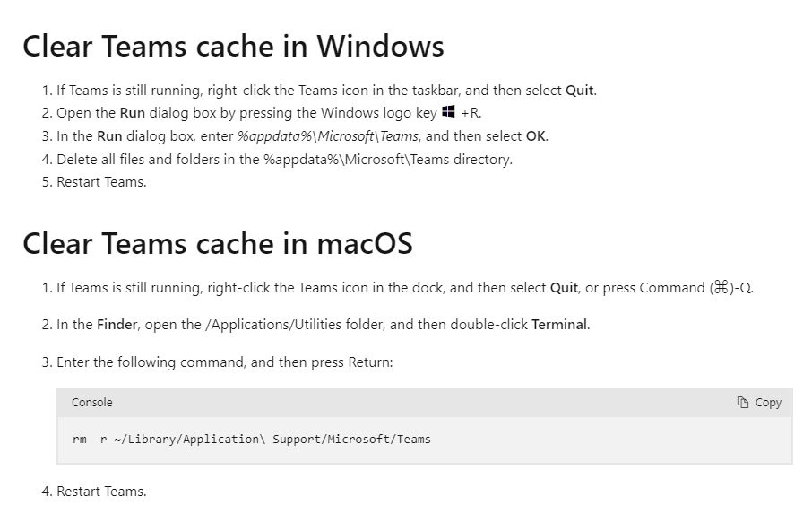The image size is (812, 514).
Task: Click the Console label in code header
Action: pos(91,403)
